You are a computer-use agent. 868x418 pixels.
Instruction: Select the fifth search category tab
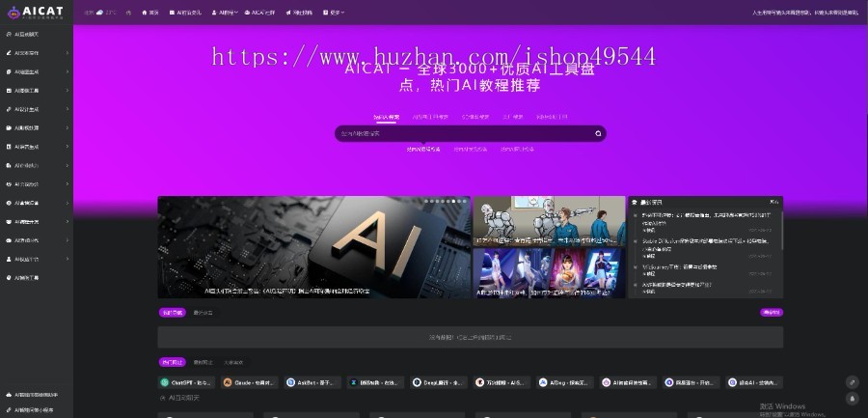click(x=552, y=117)
